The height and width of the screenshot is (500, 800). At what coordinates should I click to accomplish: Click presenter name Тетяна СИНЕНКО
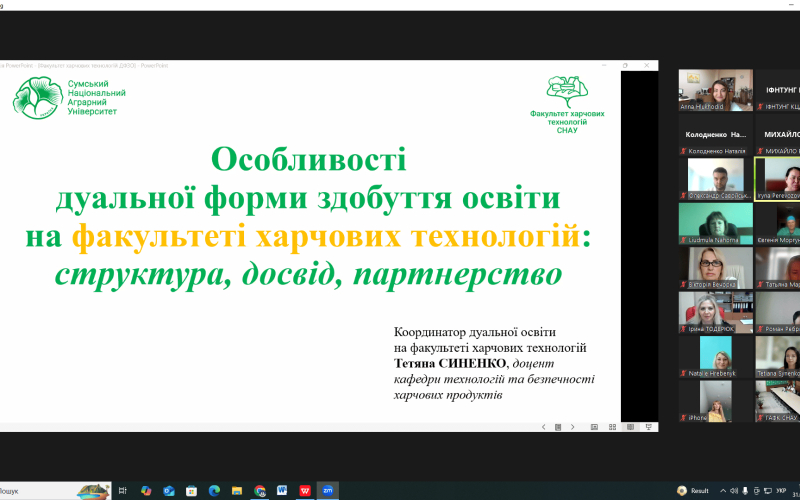(451, 363)
